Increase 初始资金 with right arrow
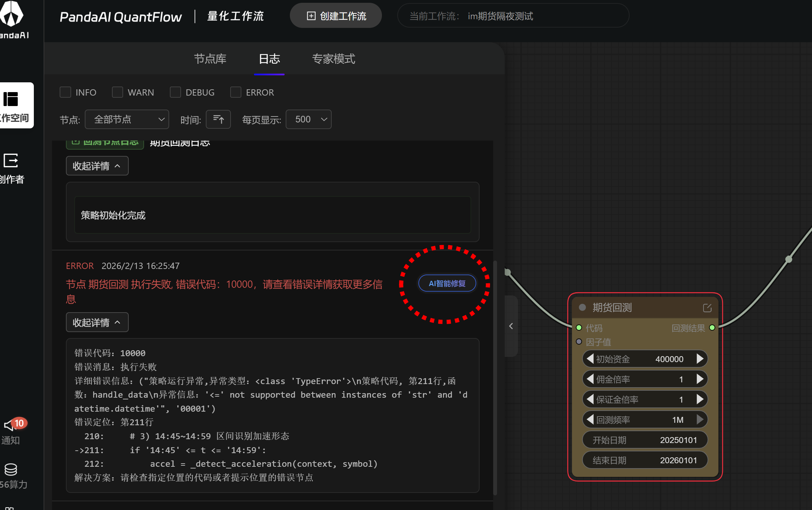This screenshot has height=510, width=812. pyautogui.click(x=700, y=359)
